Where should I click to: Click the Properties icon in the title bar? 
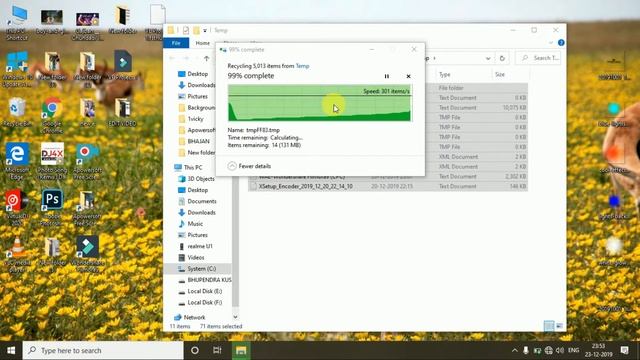point(186,30)
